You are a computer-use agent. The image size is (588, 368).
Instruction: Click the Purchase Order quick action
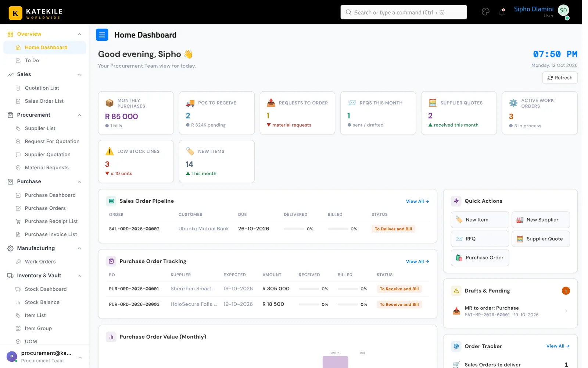point(480,258)
